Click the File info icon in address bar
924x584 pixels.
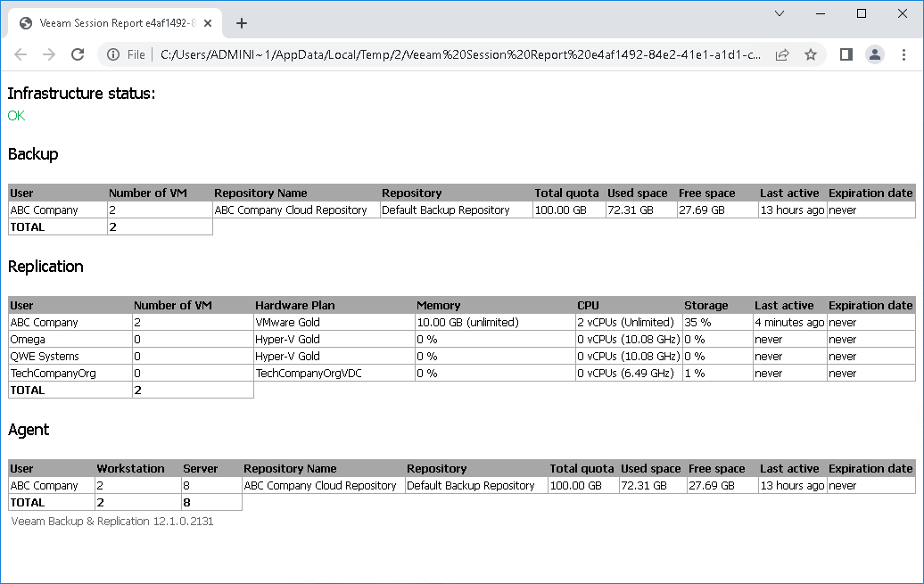(113, 54)
